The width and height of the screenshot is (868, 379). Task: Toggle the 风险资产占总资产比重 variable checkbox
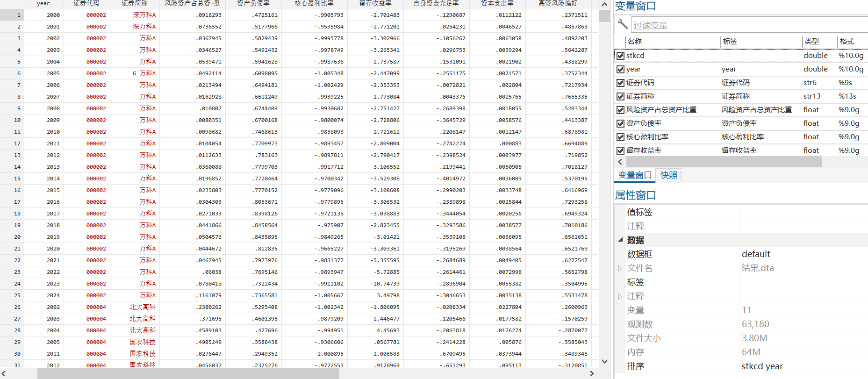tap(620, 110)
